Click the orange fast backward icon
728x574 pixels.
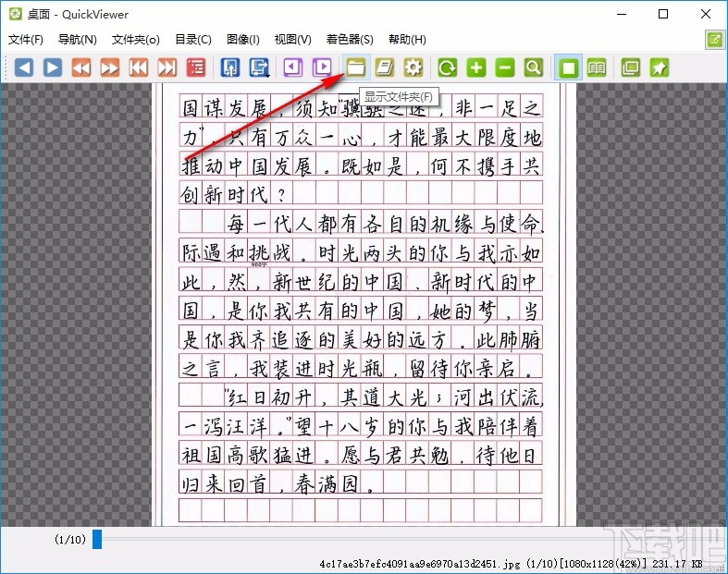coord(81,67)
